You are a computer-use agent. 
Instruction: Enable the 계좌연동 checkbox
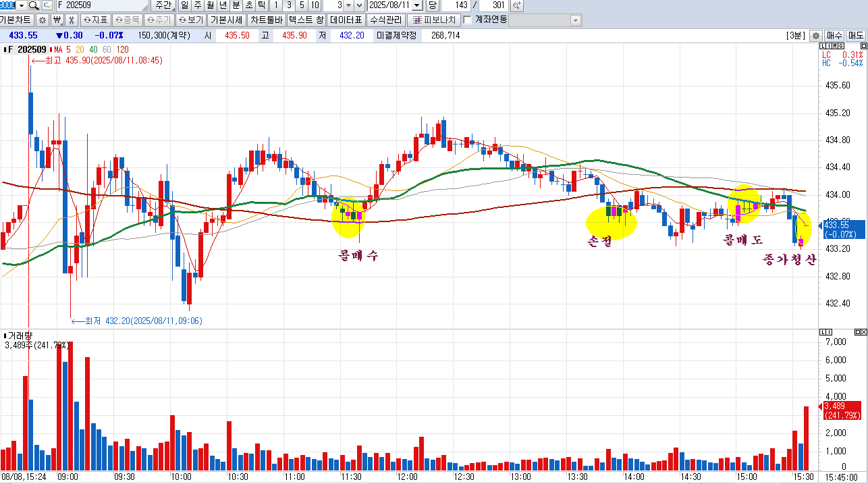pyautogui.click(x=468, y=20)
